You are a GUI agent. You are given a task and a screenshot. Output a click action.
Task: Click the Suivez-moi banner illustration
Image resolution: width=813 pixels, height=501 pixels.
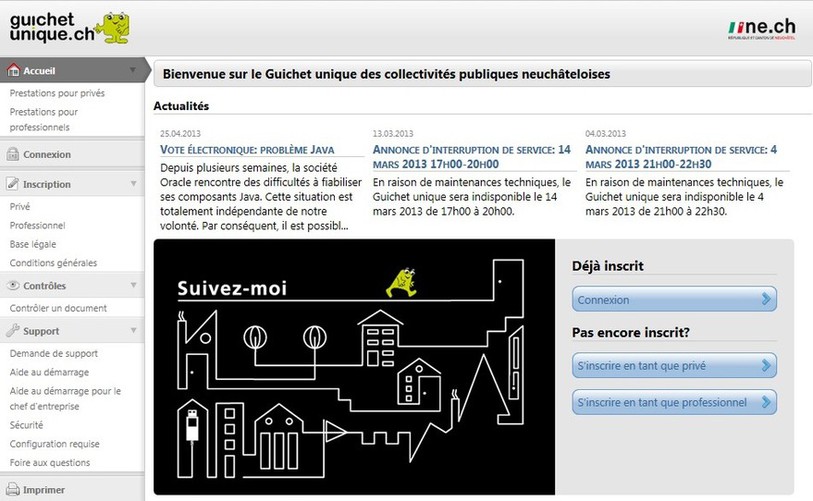(354, 367)
